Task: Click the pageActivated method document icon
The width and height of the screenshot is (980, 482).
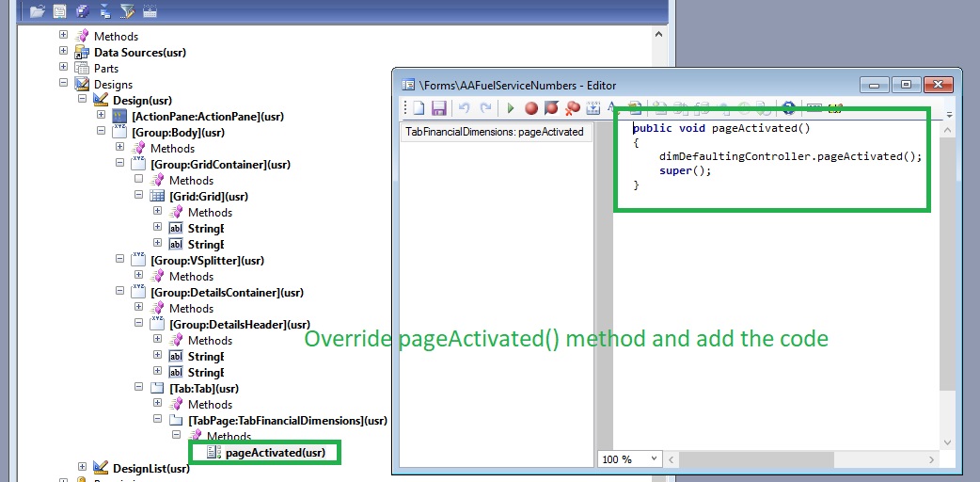Action: click(214, 453)
